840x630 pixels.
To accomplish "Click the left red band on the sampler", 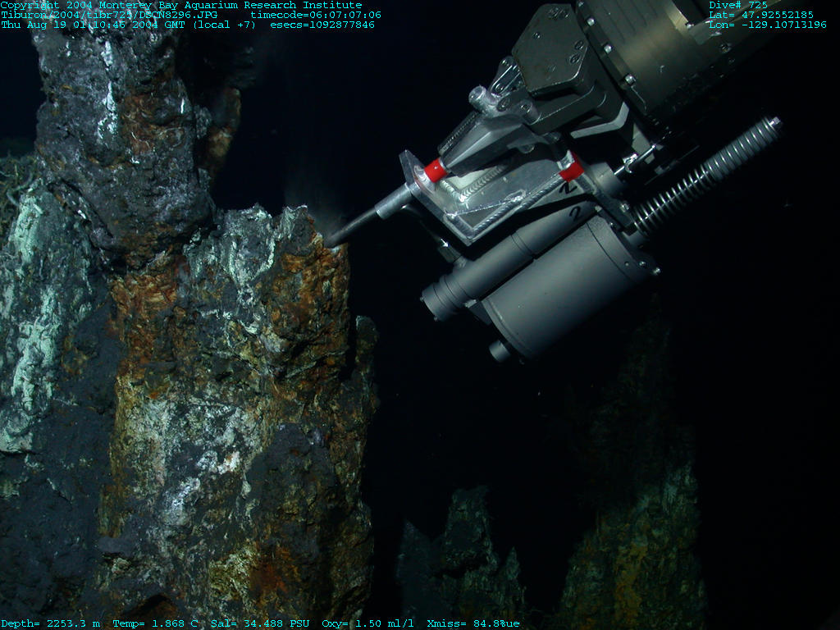I will tap(435, 171).
